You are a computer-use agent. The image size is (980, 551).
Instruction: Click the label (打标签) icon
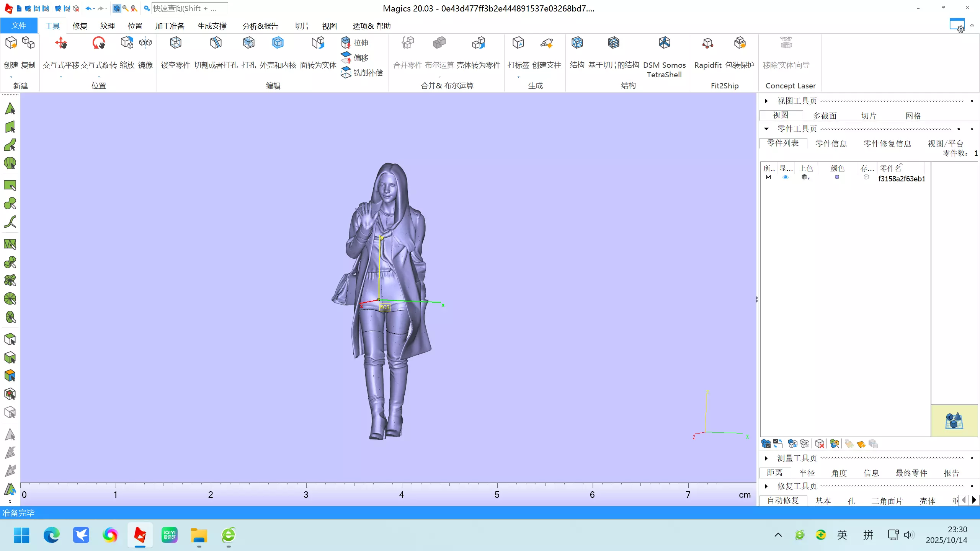(x=518, y=43)
